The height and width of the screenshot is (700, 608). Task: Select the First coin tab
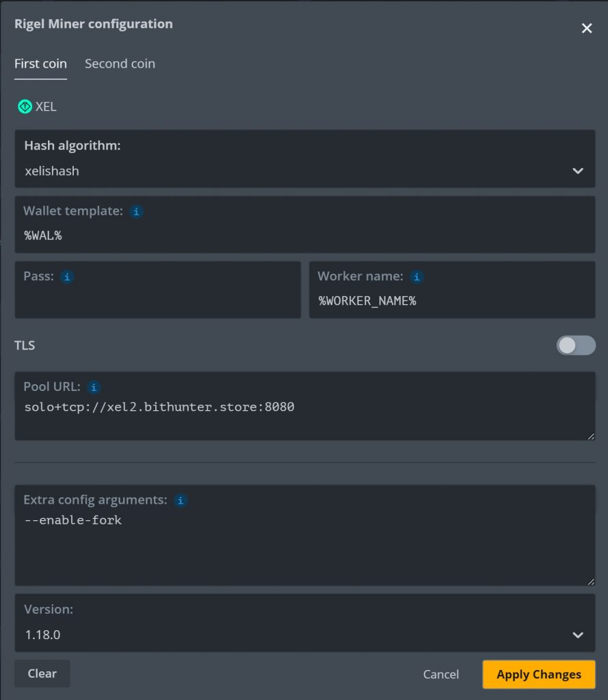(40, 64)
